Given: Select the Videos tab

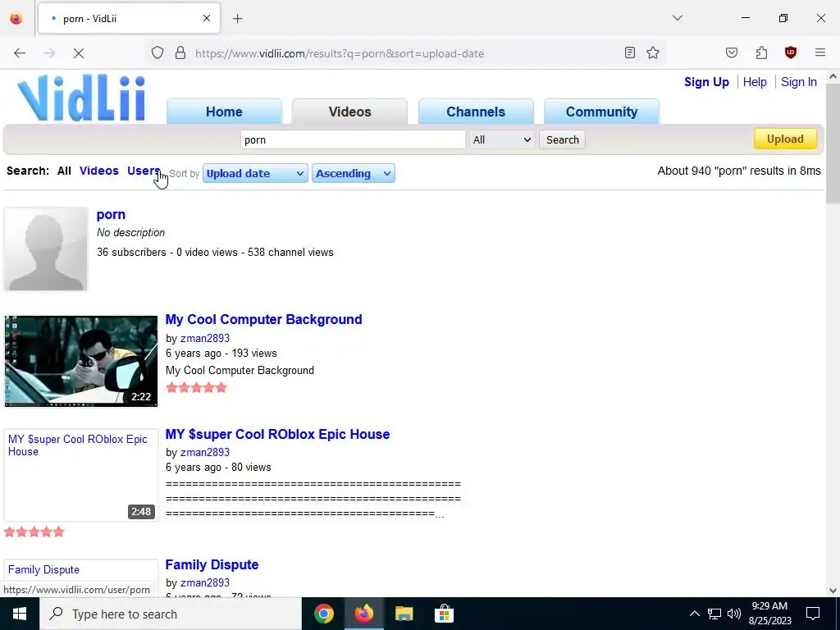Looking at the screenshot, I should pyautogui.click(x=349, y=112).
